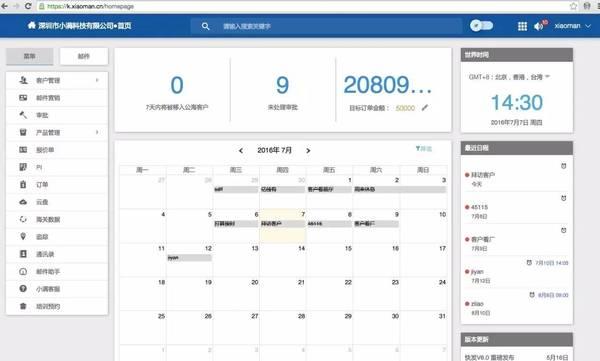Image resolution: width=600 pixels, height=361 pixels.
Task: Select July 20 calendar cell
Action: point(236,294)
